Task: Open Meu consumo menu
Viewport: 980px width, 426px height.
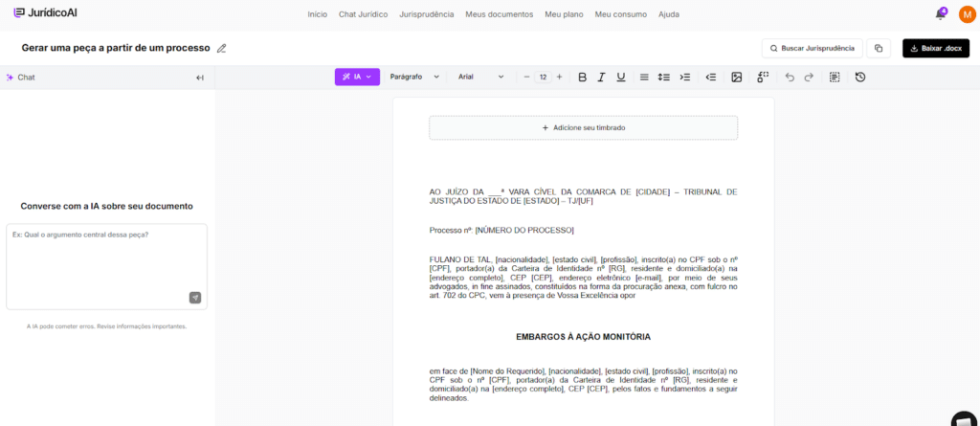Action: [x=620, y=14]
